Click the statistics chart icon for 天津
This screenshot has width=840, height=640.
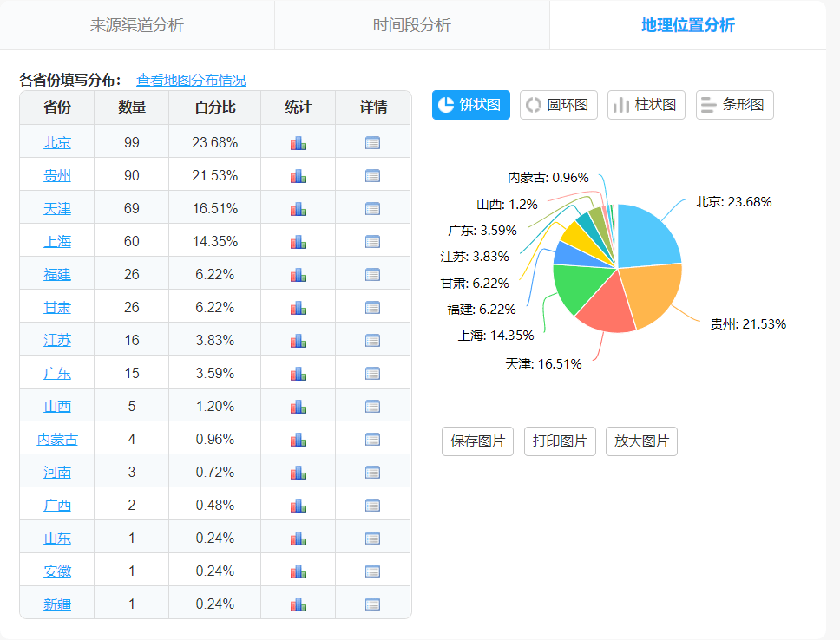pos(299,208)
